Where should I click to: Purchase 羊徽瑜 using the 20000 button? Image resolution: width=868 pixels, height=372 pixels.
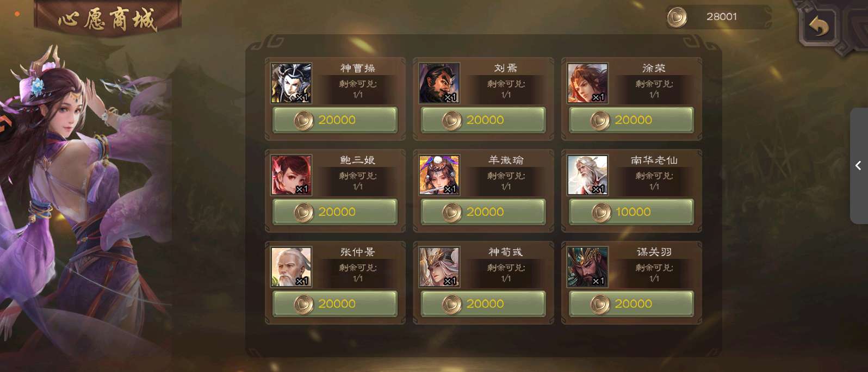coord(483,212)
